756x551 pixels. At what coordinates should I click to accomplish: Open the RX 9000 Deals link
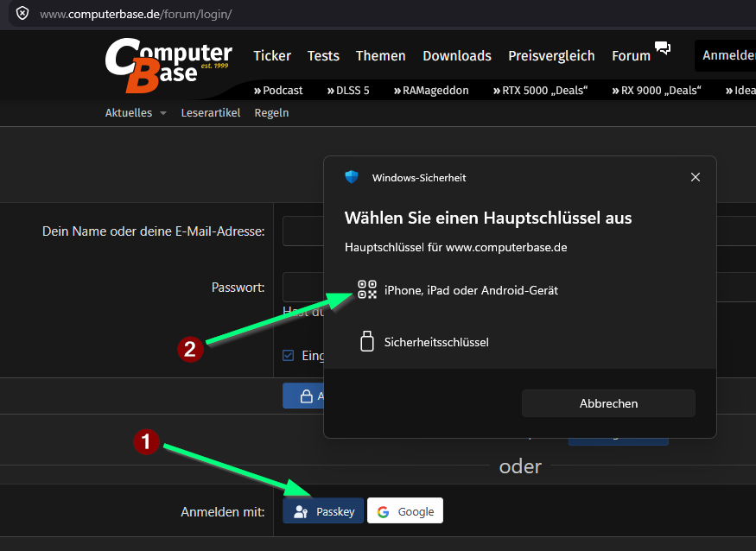click(657, 91)
